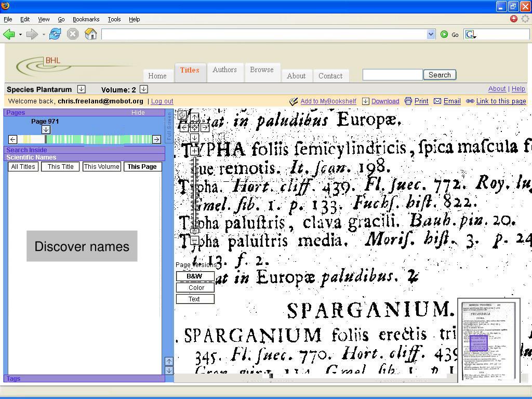Image resolution: width=532 pixels, height=399 pixels.
Task: Pan the page image left
Action: [184, 128]
